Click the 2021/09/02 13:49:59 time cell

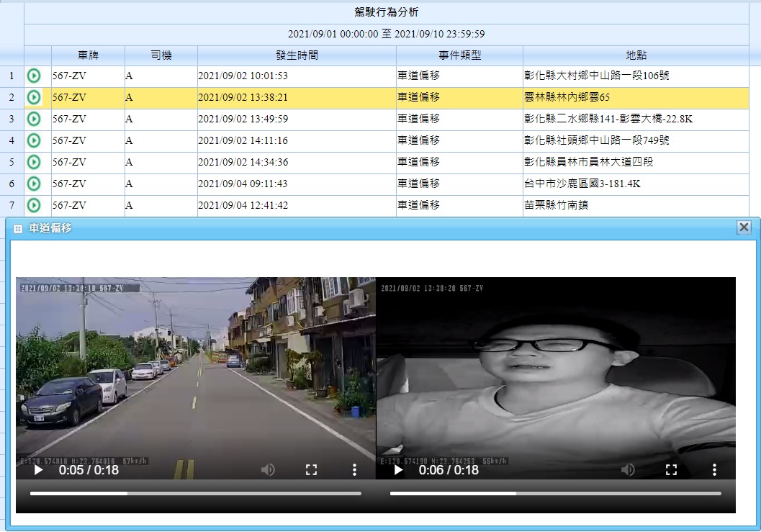point(297,119)
